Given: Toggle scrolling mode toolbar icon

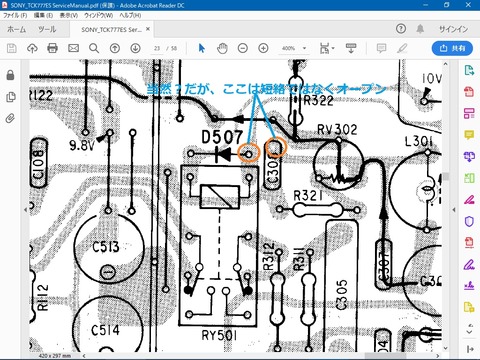Looking at the screenshot, I should click(x=351, y=48).
